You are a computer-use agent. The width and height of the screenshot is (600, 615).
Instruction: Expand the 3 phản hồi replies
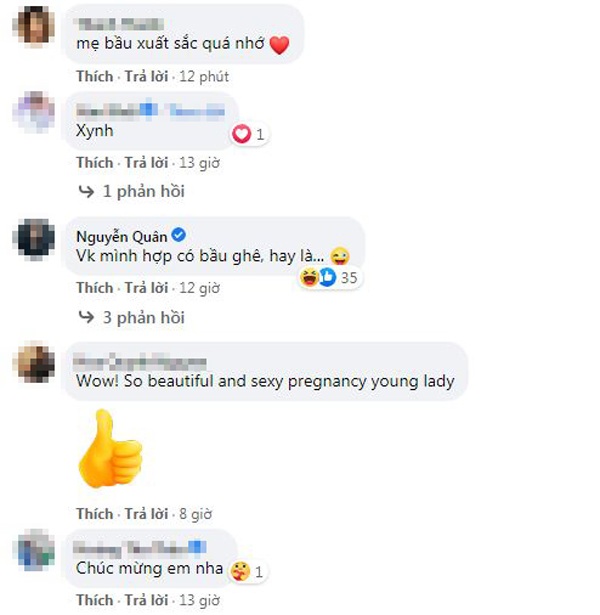pyautogui.click(x=144, y=317)
